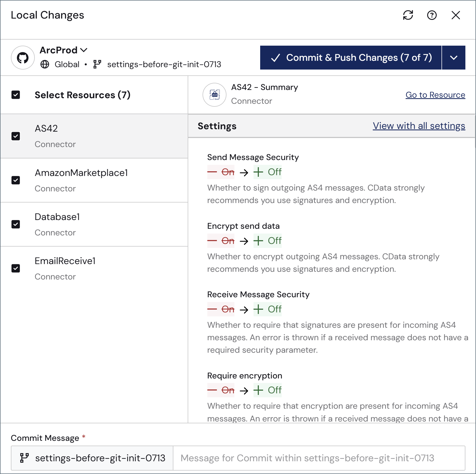Click the Require encryption heading
This screenshot has width=476, height=474.
pyautogui.click(x=245, y=376)
